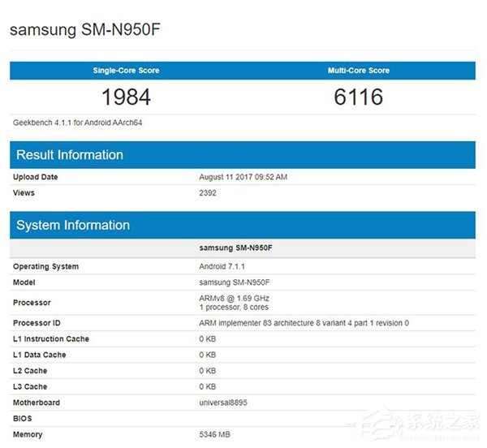Select the Model row label
487x448 pixels.
point(24,282)
